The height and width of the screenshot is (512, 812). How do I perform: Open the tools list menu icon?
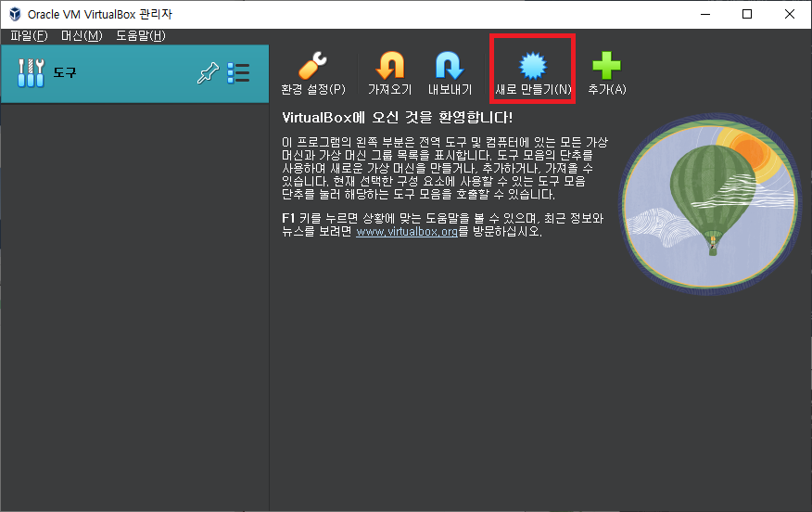click(x=238, y=73)
